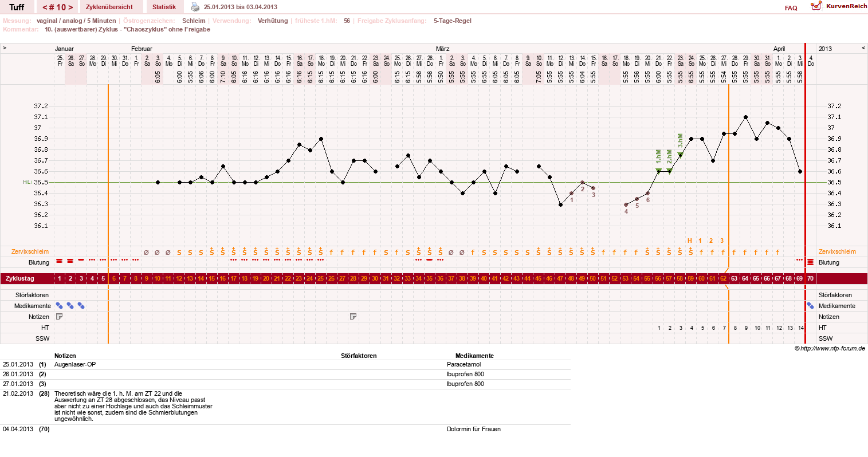This screenshot has height=457, width=868.
Task: Click the Zyklustag row header label
Action: 19,278
